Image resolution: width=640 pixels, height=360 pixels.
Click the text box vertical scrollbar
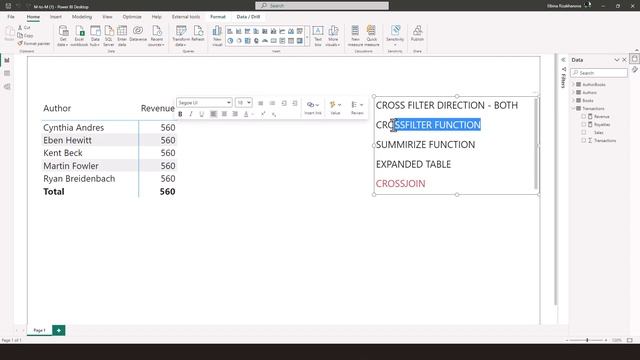pyautogui.click(x=536, y=144)
